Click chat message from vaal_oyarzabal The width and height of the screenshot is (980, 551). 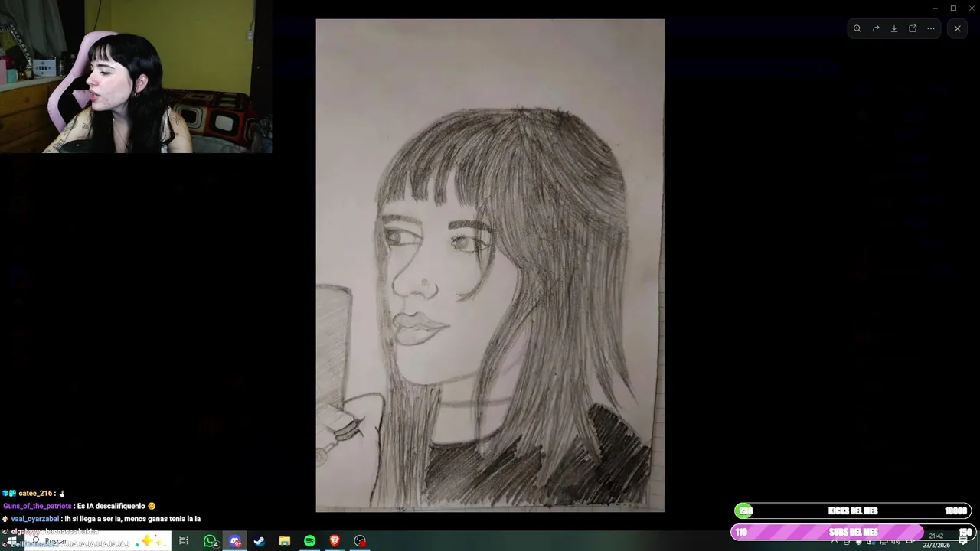[x=101, y=519]
